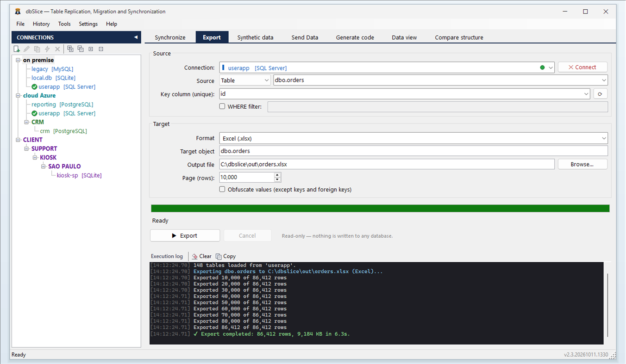Click the single minus collapse node icon
Image resolution: width=626 pixels, height=364 pixels.
[x=101, y=49]
